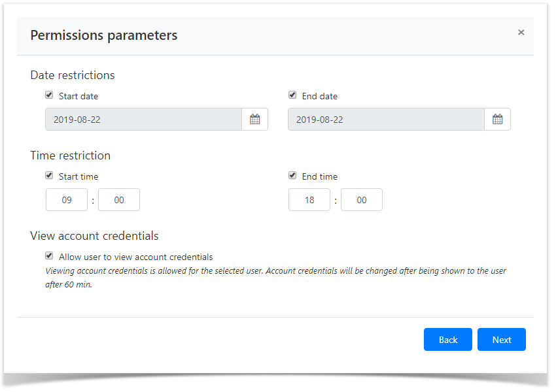Viewport: 556px width, 392px height.
Task: Click the end time hour field showing 18
Action: 309,199
